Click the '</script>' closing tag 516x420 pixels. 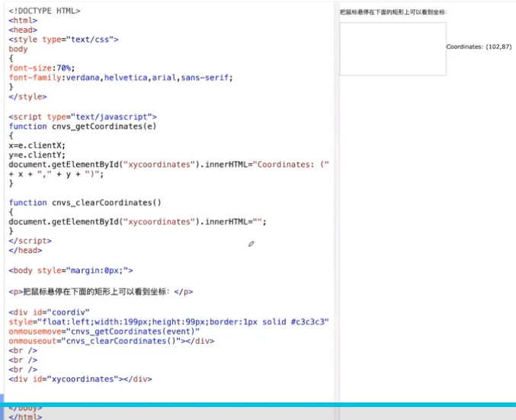click(x=30, y=241)
